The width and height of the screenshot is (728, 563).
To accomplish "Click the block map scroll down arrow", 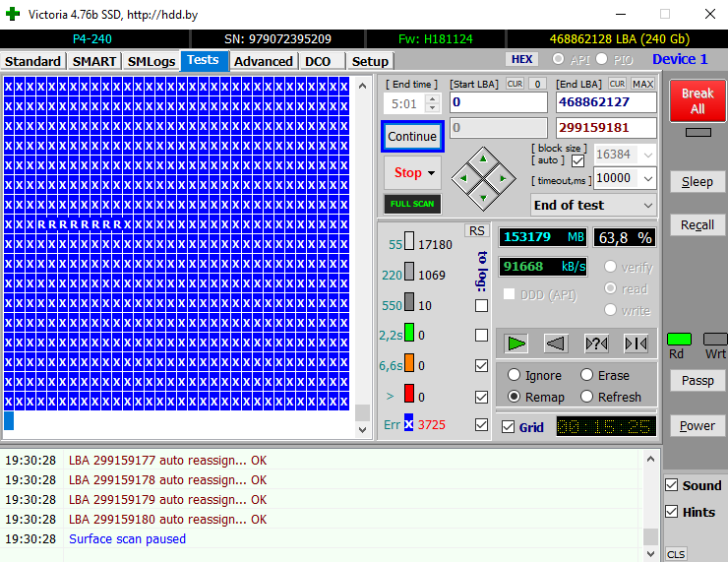I will pos(363,430).
